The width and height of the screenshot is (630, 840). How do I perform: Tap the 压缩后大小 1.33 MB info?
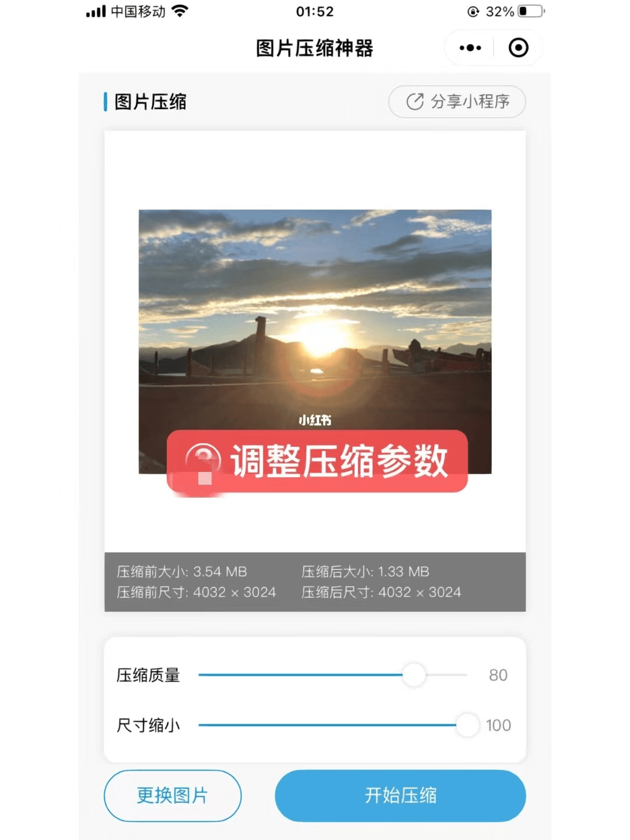[365, 572]
